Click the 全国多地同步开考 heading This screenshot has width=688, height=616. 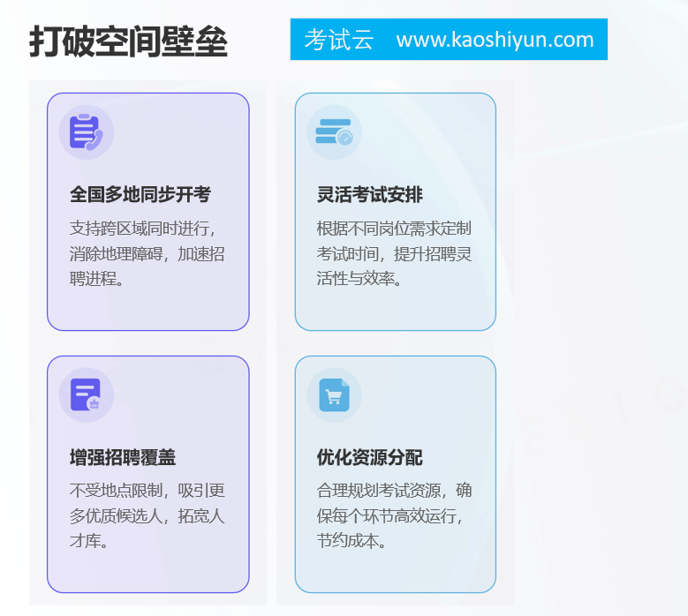coord(140,194)
